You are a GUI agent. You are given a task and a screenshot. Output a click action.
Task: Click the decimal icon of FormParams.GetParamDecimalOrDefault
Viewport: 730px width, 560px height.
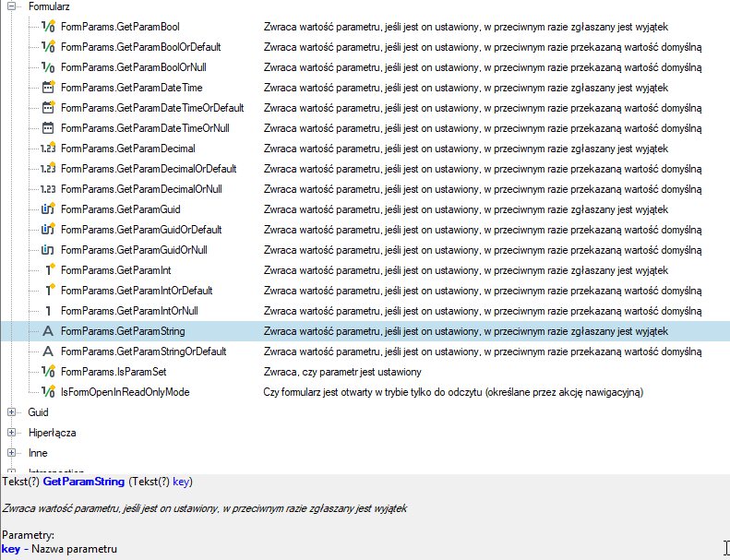pyautogui.click(x=48, y=169)
